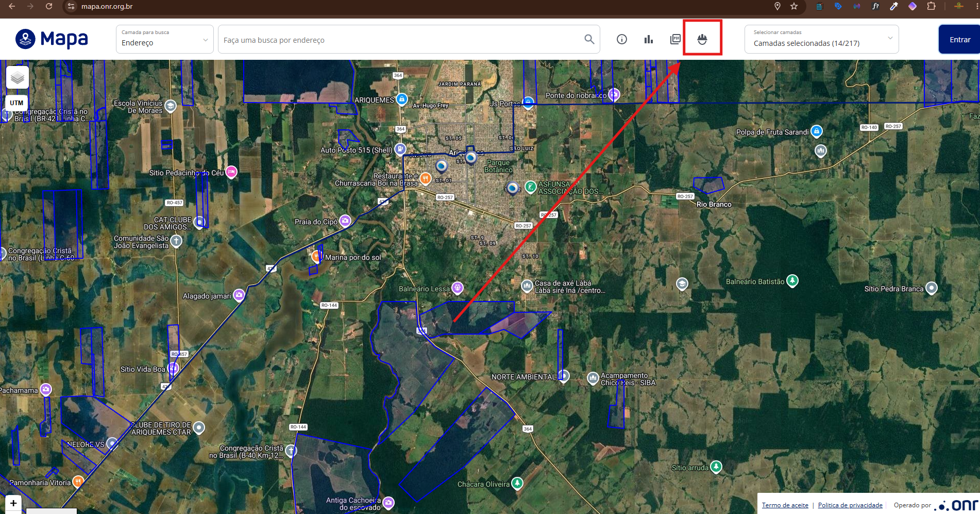This screenshot has height=514, width=980.
Task: Click the eyedropper extension icon
Action: [x=894, y=6]
